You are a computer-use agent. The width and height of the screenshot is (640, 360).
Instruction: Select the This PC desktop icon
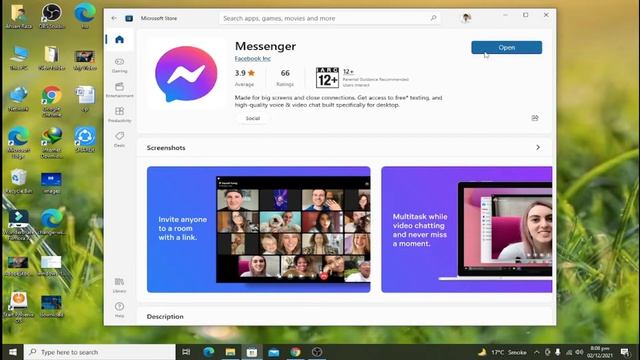coord(19,58)
